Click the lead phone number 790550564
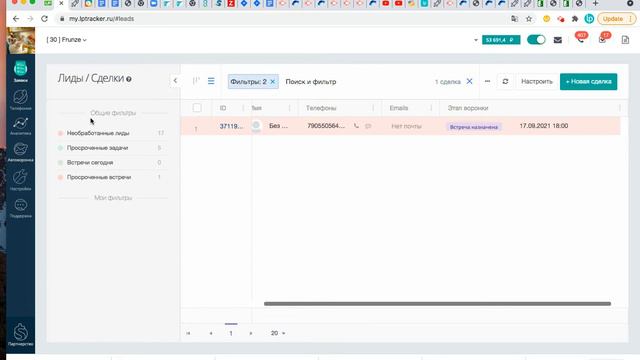The image size is (640, 360). point(326,126)
